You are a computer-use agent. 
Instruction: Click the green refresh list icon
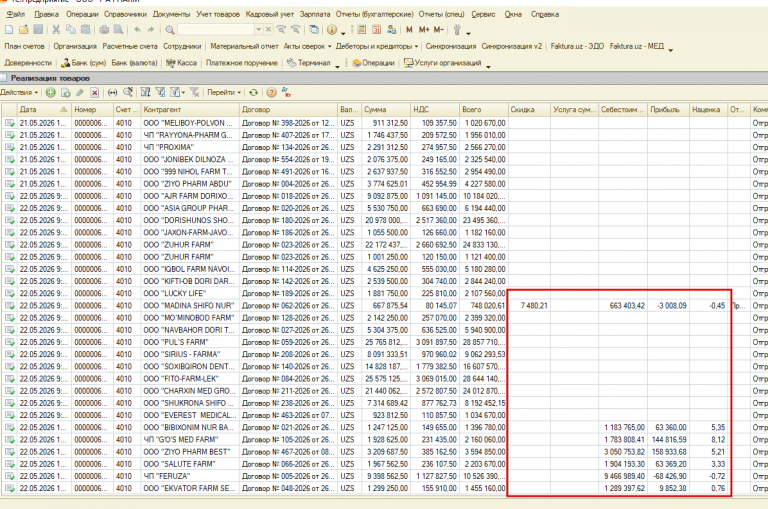pos(253,92)
